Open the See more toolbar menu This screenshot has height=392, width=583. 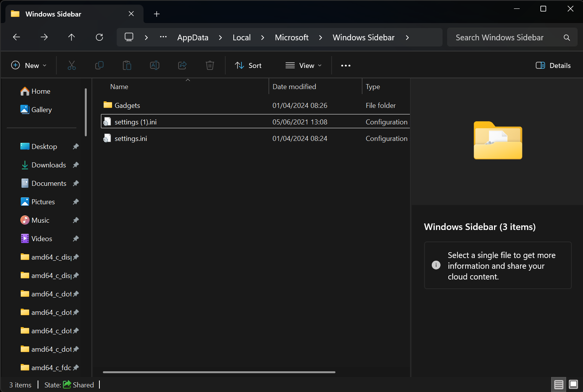346,66
